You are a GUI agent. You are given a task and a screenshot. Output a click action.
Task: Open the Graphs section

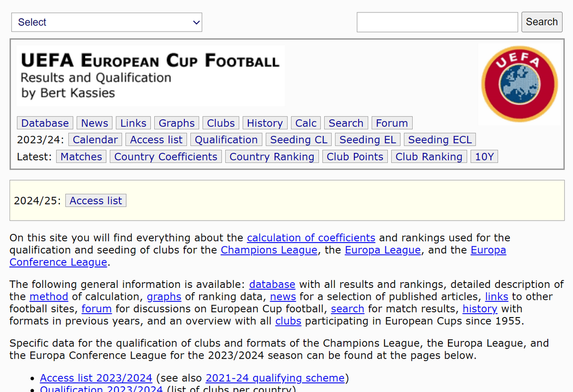click(176, 123)
